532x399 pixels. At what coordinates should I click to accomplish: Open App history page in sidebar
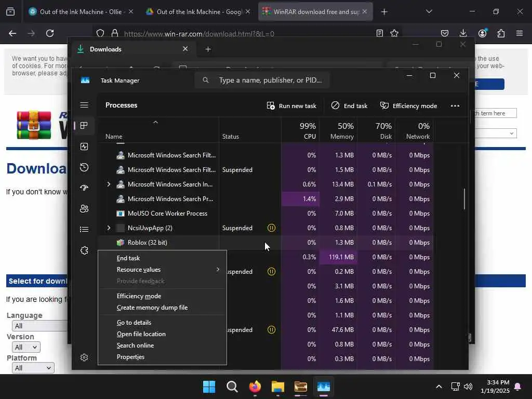coord(84,167)
